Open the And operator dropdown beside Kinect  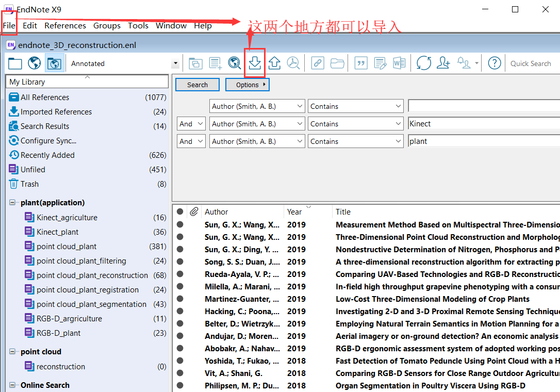click(191, 124)
